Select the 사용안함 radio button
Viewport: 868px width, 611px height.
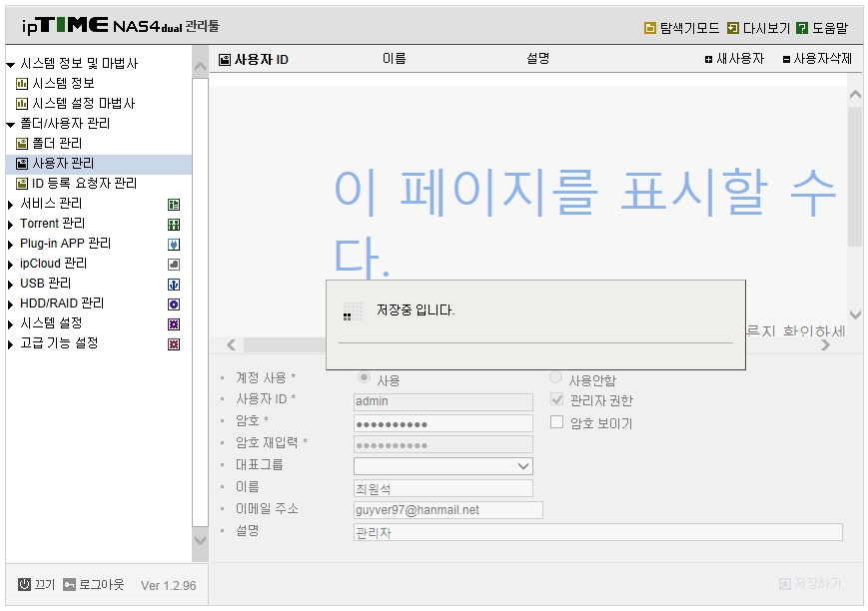point(555,377)
